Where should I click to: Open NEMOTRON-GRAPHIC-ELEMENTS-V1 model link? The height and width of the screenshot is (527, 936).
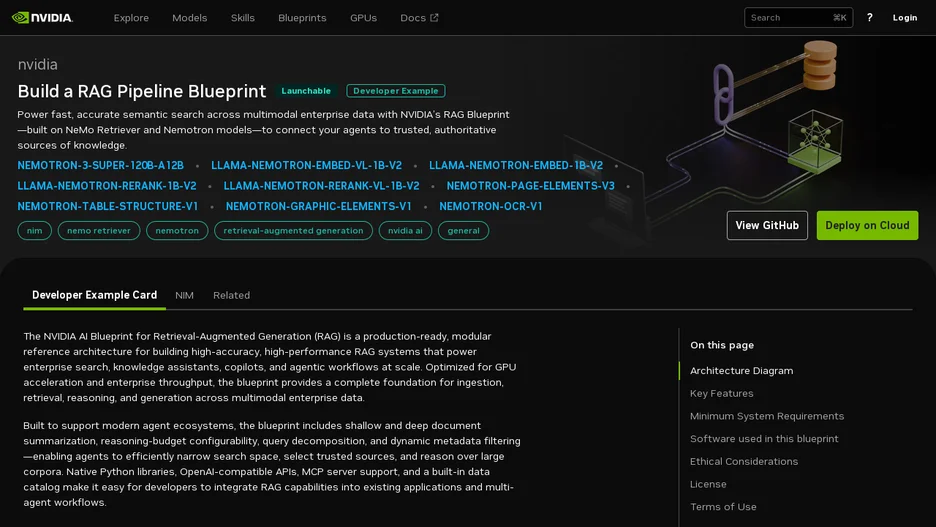(318, 206)
